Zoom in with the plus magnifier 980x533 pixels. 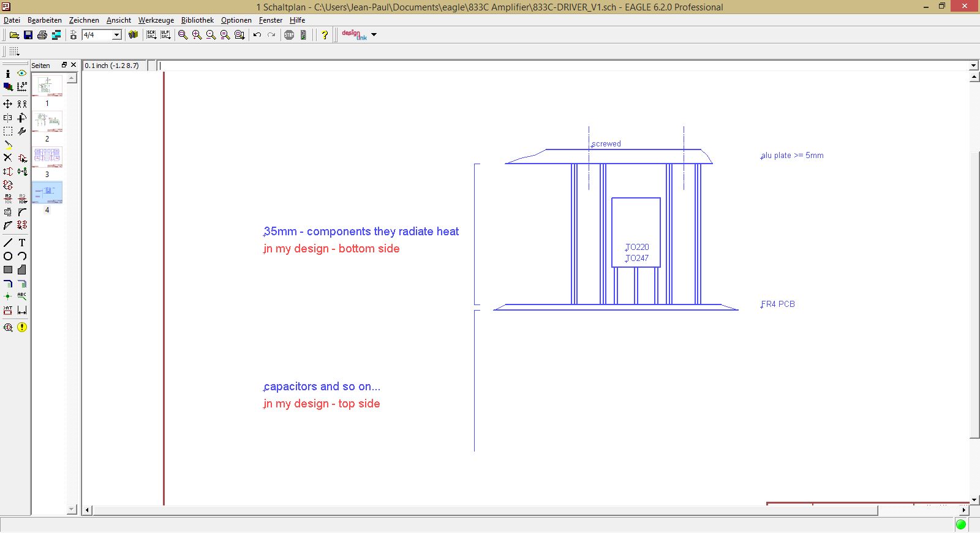coord(197,35)
